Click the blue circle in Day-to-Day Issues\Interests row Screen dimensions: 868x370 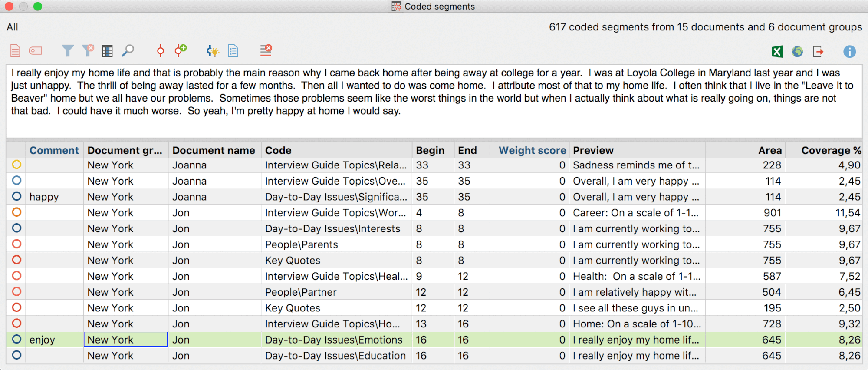pos(16,228)
